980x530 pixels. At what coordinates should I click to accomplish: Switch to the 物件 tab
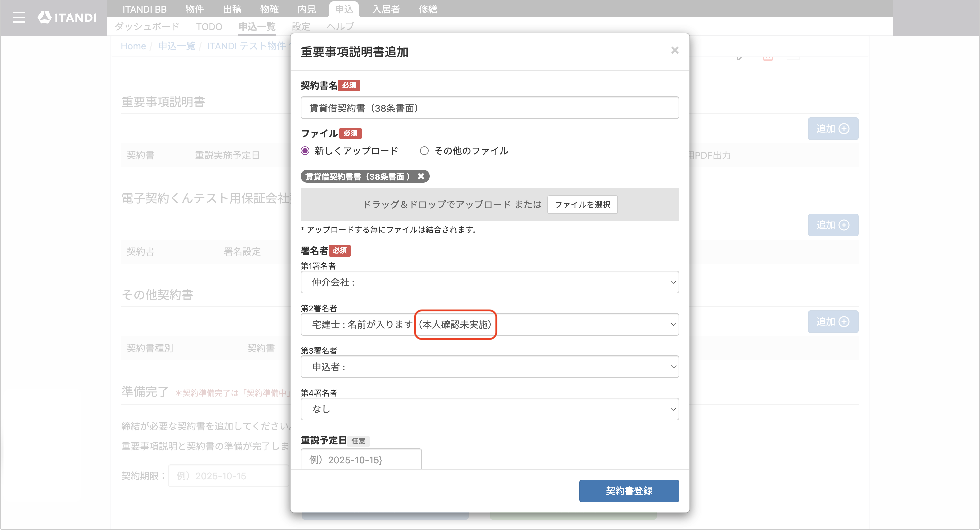point(194,9)
